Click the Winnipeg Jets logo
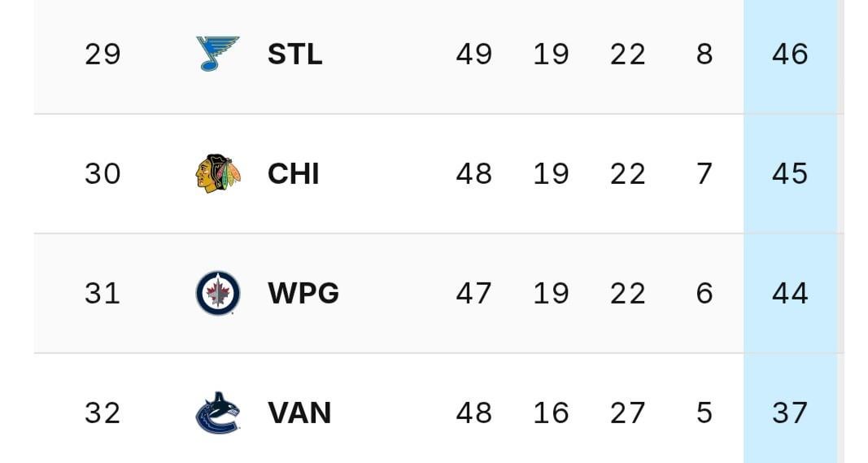Image resolution: width=868 pixels, height=463 pixels. pyautogui.click(x=218, y=293)
